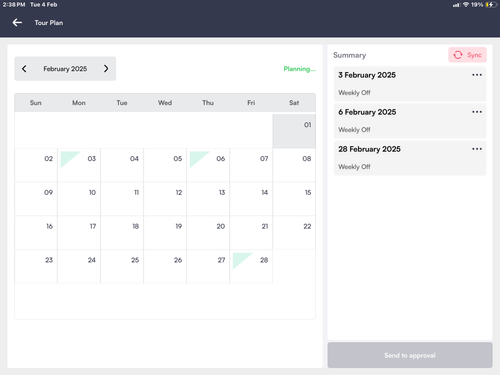This screenshot has height=375, width=500.
Task: Click the Mon column header
Action: coord(79,103)
